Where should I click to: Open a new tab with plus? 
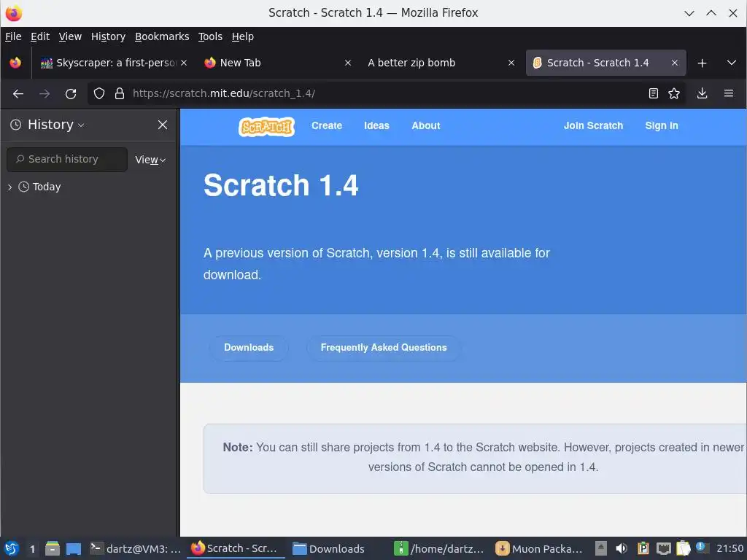click(702, 63)
